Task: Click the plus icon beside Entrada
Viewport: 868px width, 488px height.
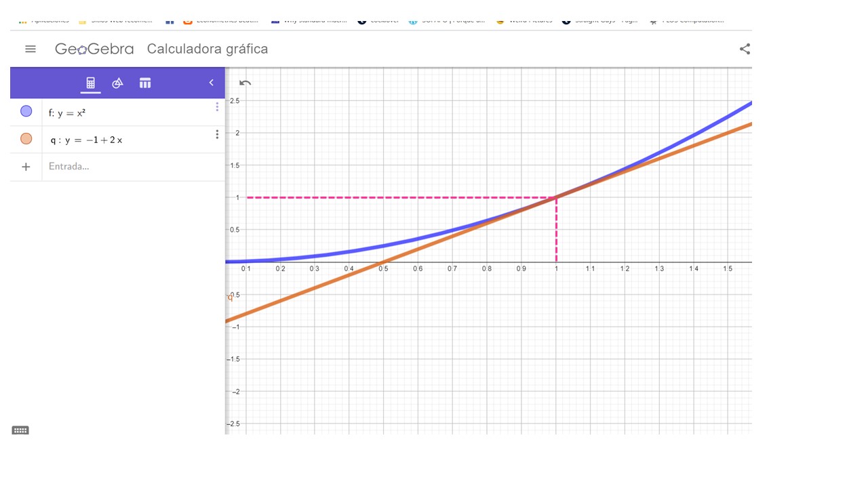Action: pos(26,167)
